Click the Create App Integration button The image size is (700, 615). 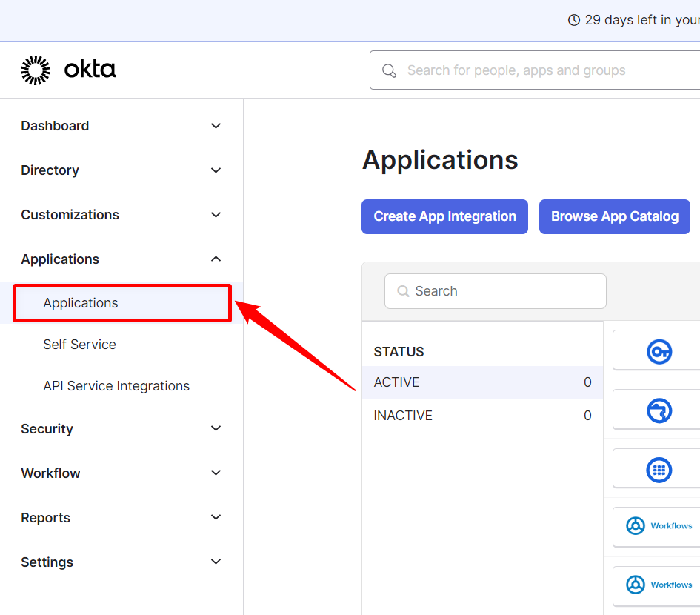(x=444, y=216)
